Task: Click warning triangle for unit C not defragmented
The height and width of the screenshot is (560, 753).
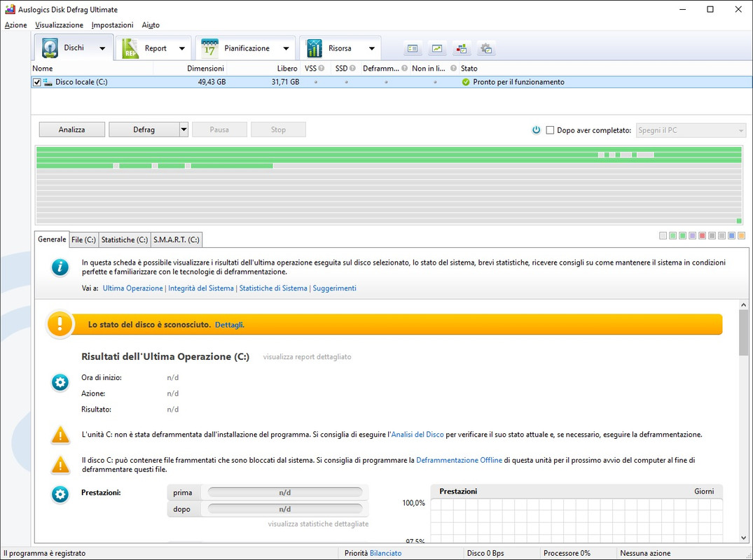Action: coord(60,435)
